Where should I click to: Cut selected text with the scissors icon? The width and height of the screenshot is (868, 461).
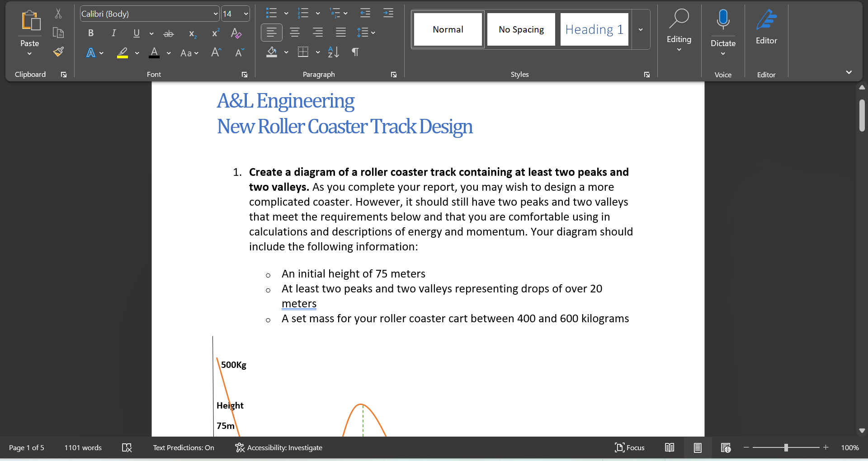pos(58,13)
